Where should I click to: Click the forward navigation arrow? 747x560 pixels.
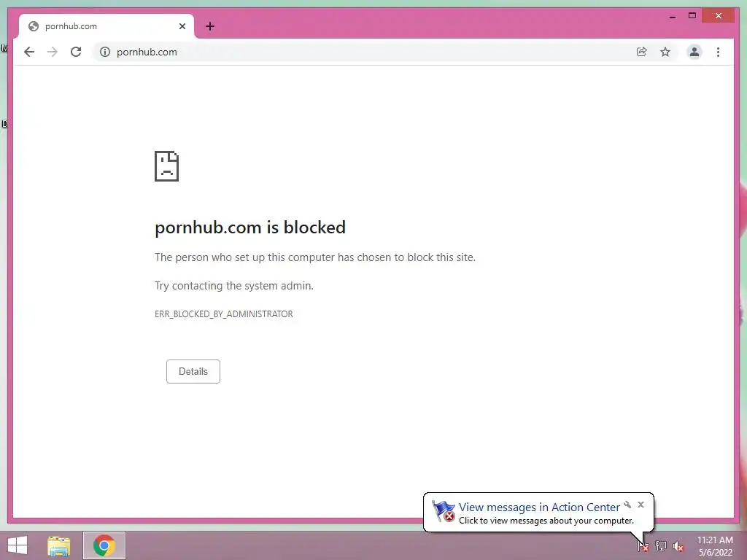tap(53, 52)
